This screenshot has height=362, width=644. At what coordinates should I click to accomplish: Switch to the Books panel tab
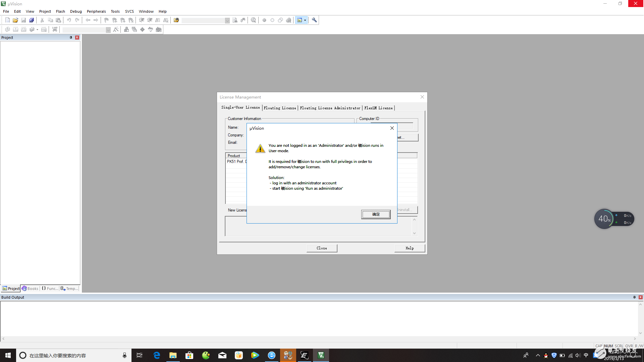[x=30, y=289]
